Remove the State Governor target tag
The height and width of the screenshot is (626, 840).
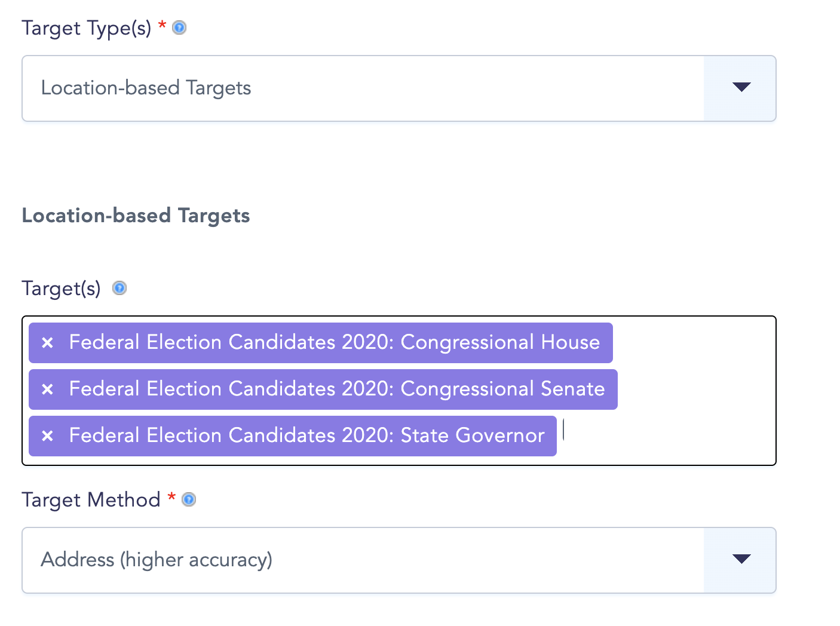(47, 435)
